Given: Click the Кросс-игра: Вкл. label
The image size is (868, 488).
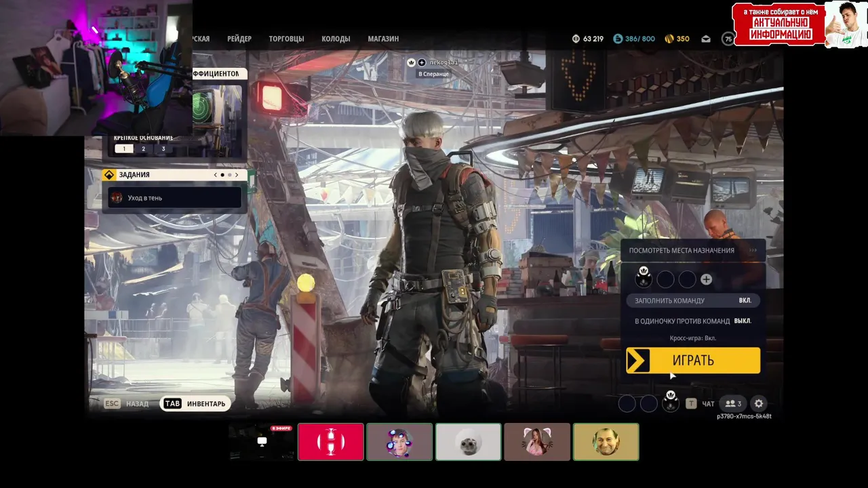Looking at the screenshot, I should click(692, 338).
